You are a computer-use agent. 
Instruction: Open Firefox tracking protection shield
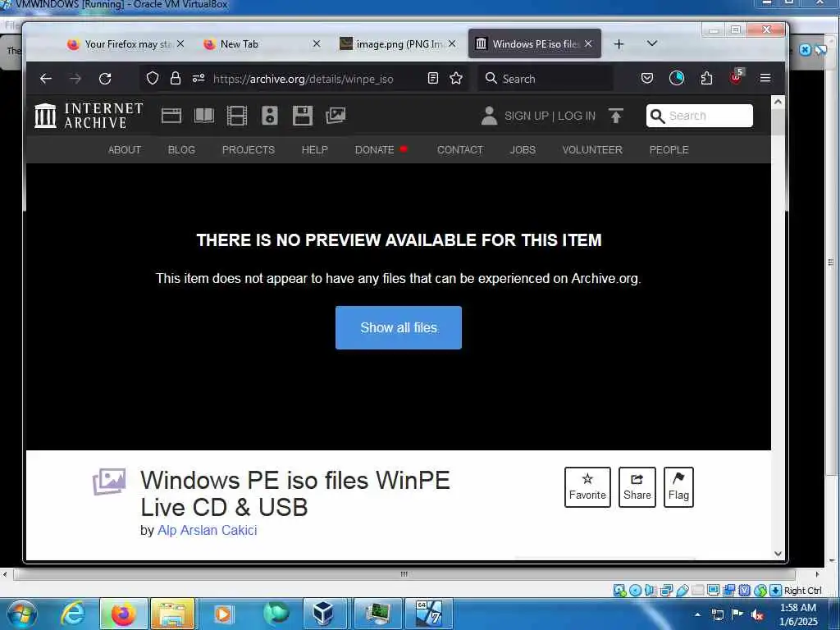click(153, 79)
